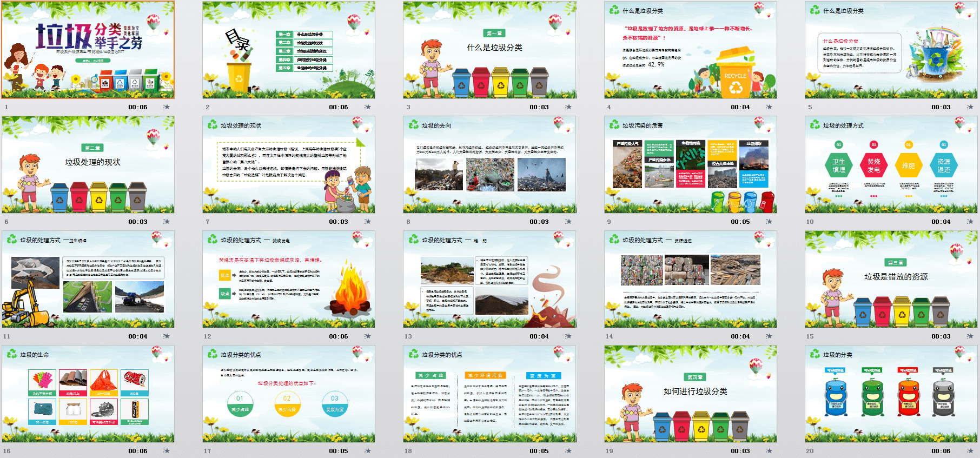Click the transition star icon under slide 20

pos(970,451)
